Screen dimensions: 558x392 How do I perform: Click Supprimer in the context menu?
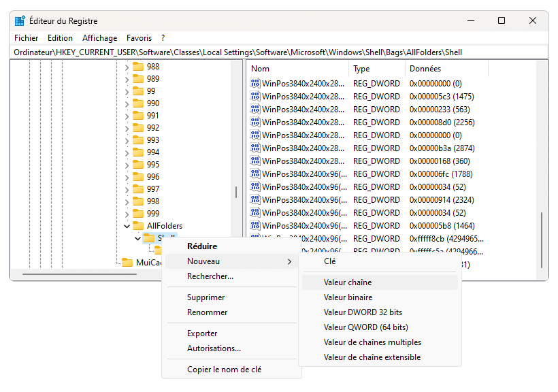tap(206, 297)
